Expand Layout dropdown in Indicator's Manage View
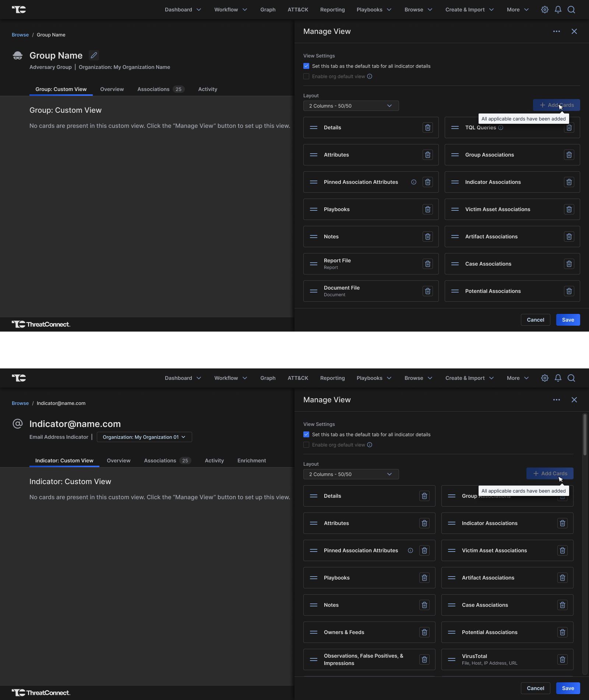Screen dimensions: 589x700 pyautogui.click(x=351, y=475)
